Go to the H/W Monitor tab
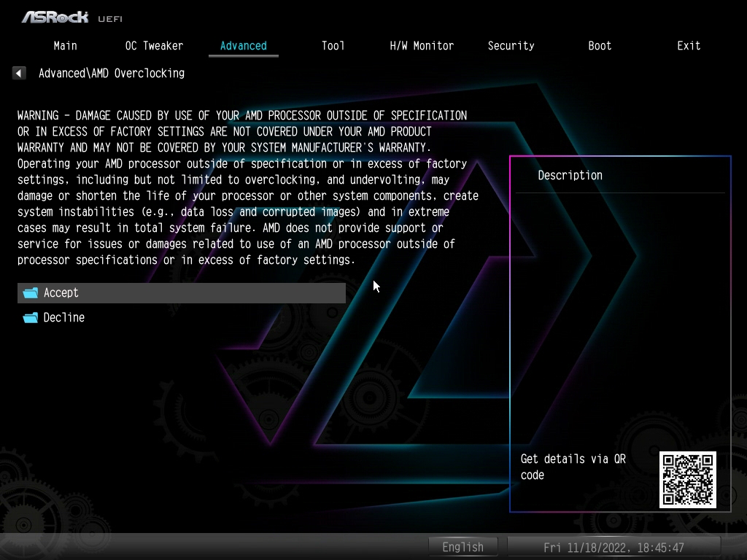 [x=422, y=46]
